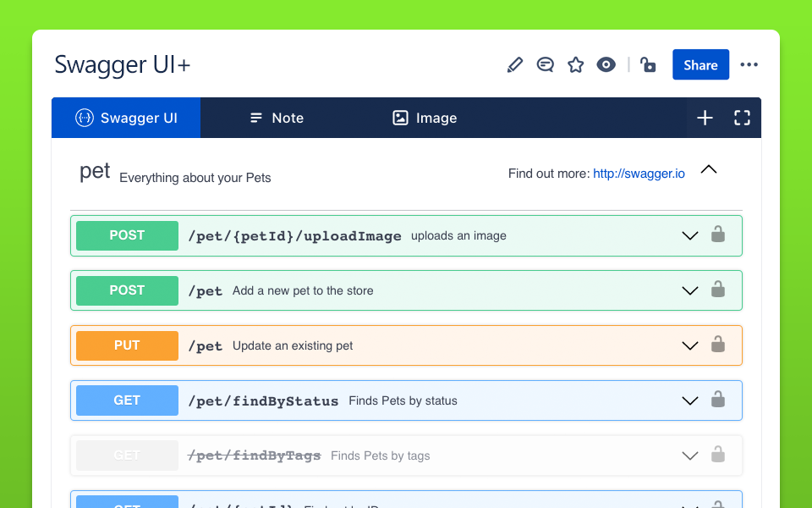812x508 pixels.
Task: Follow the http://swagger.io link
Action: (639, 174)
